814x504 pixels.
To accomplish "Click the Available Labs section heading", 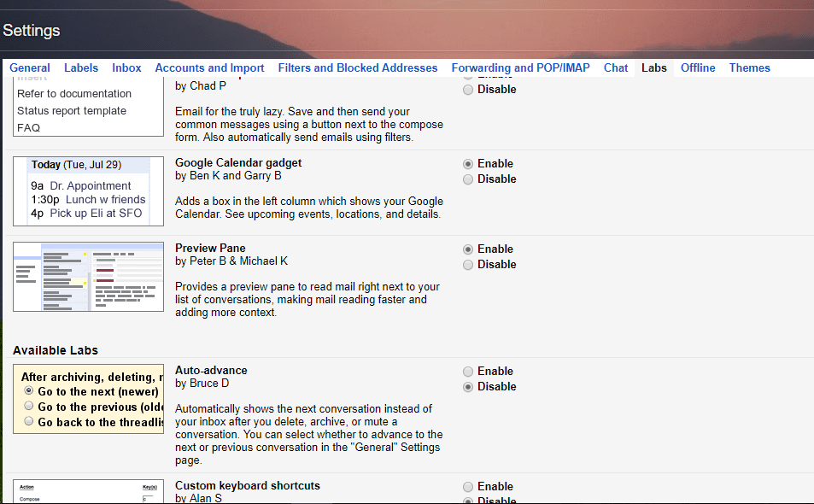I will (x=56, y=350).
